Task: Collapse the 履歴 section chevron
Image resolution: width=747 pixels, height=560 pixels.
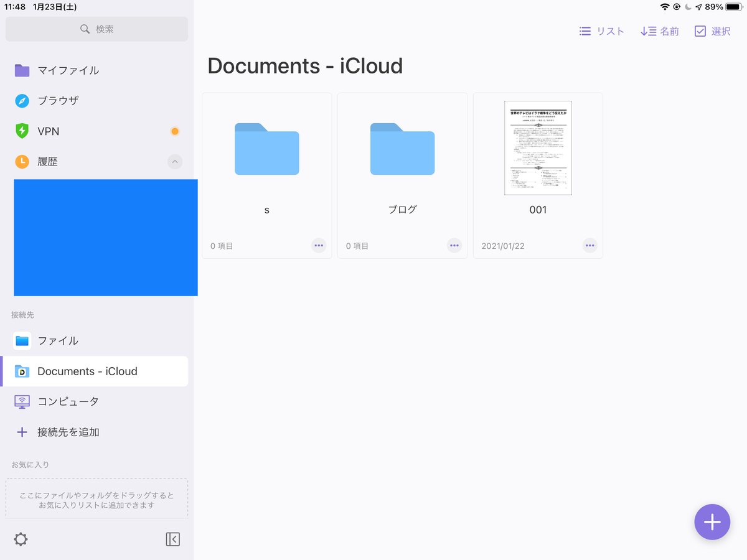Action: pos(175,162)
